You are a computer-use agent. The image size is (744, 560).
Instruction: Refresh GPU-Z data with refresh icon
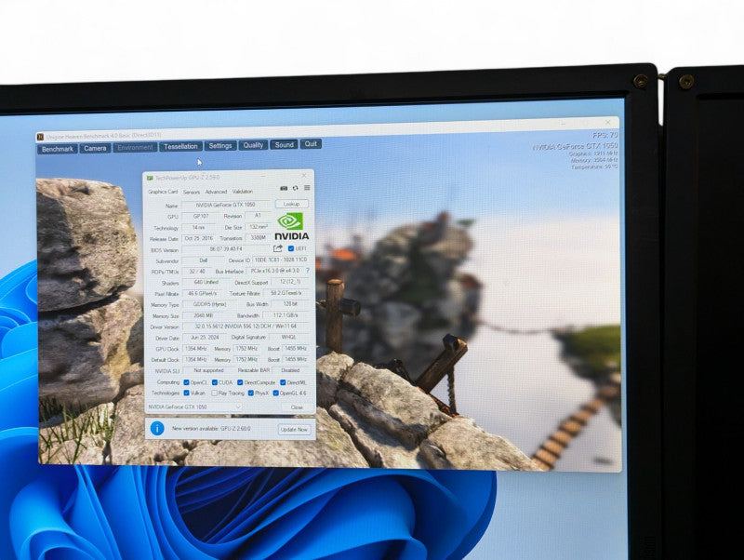coord(295,188)
